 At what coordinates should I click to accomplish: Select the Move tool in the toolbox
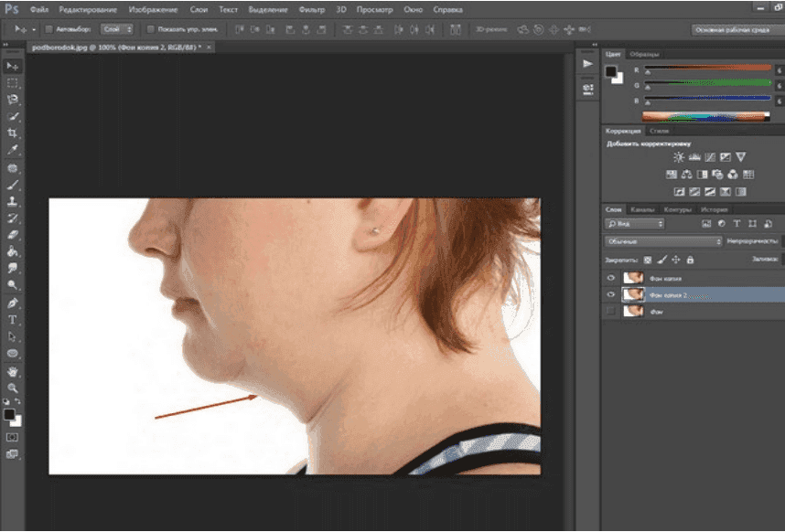tap(13, 67)
